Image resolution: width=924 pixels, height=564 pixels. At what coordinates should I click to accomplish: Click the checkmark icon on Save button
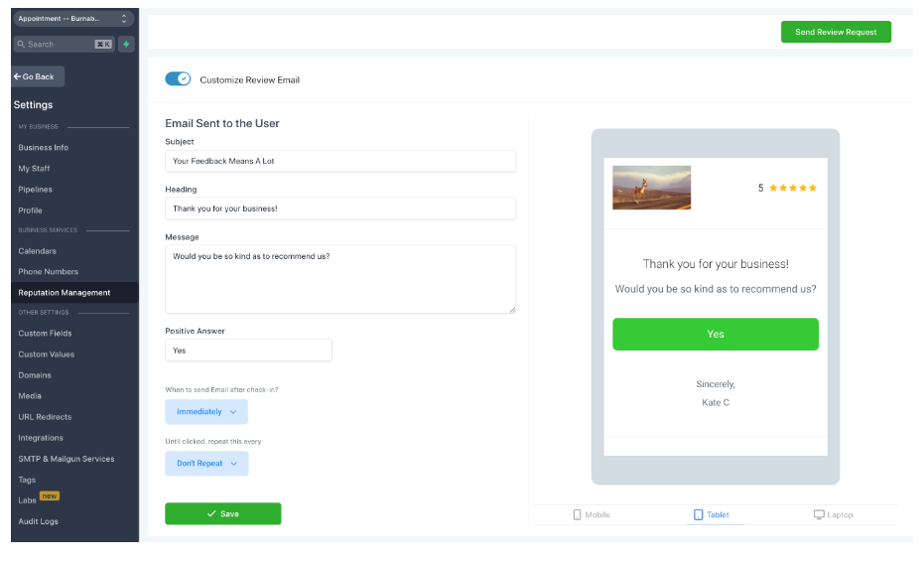point(211,513)
